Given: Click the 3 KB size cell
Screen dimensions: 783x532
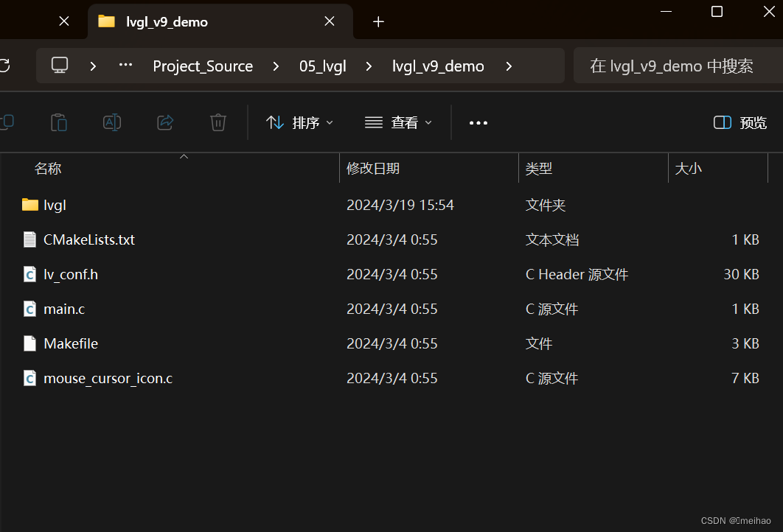Looking at the screenshot, I should pos(745,343).
